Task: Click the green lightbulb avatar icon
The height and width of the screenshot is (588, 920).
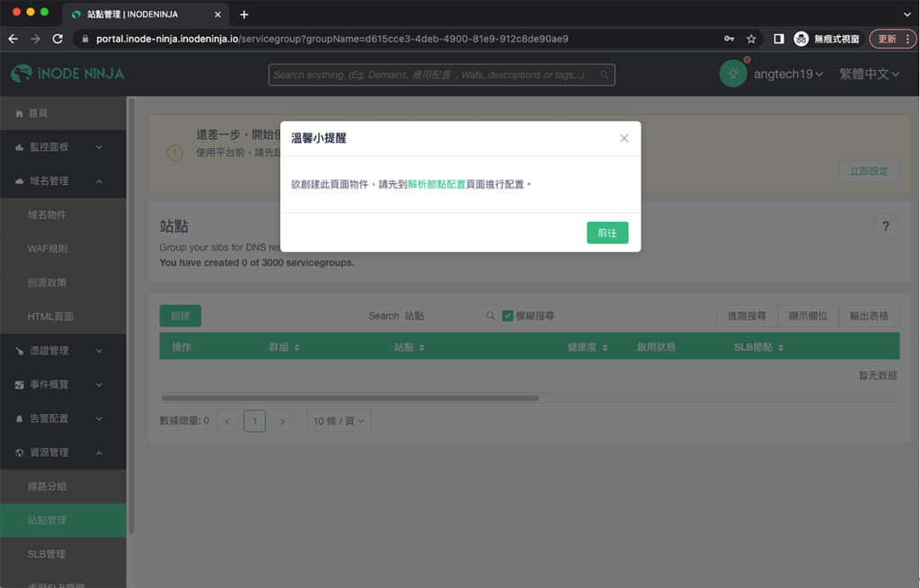Action: click(733, 74)
